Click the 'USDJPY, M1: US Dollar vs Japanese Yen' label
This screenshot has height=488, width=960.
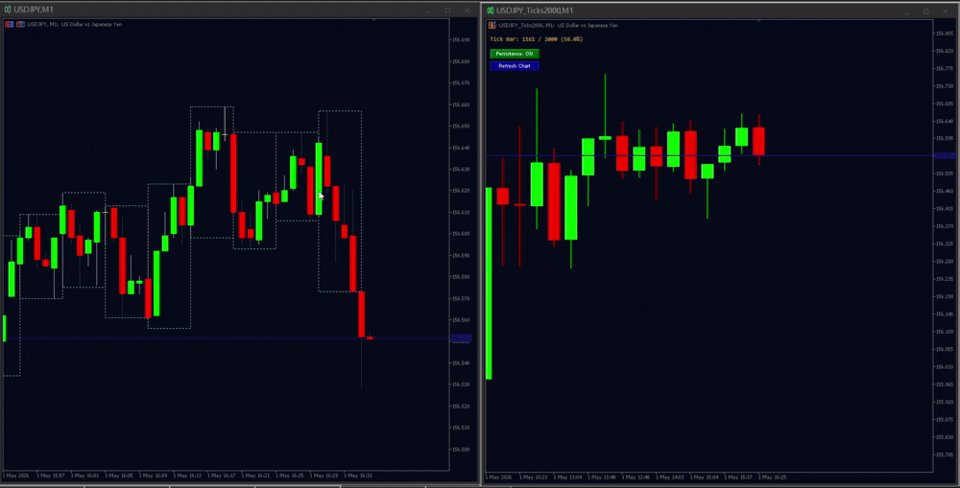[x=75, y=24]
